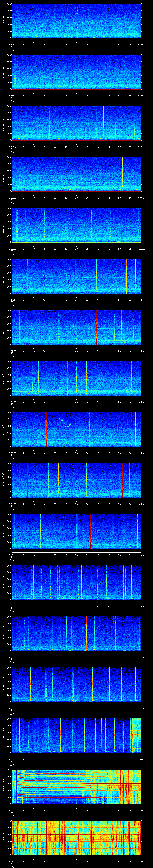Open the spectrogram panel starting at 6:57:00
This screenshot has width=153, height=868.
click(x=77, y=123)
